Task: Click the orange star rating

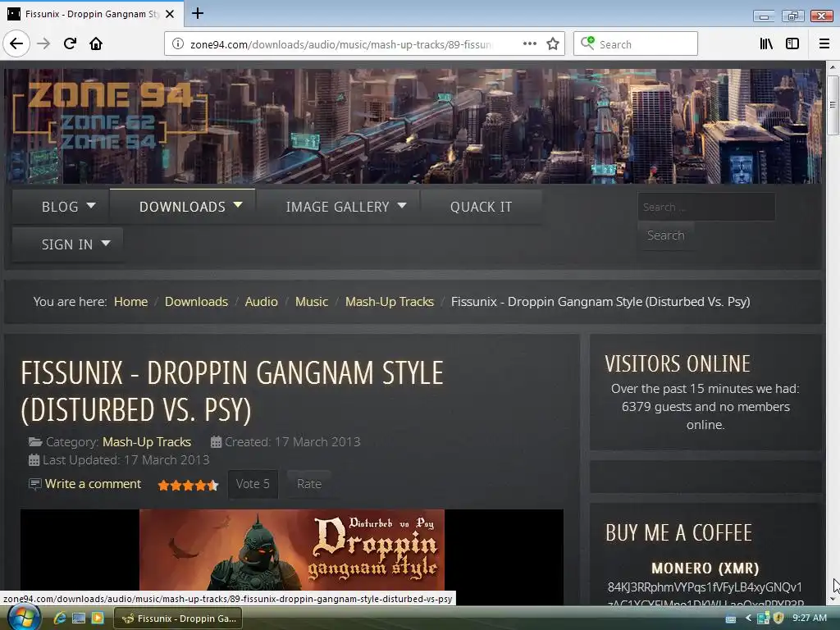Action: [x=188, y=486]
